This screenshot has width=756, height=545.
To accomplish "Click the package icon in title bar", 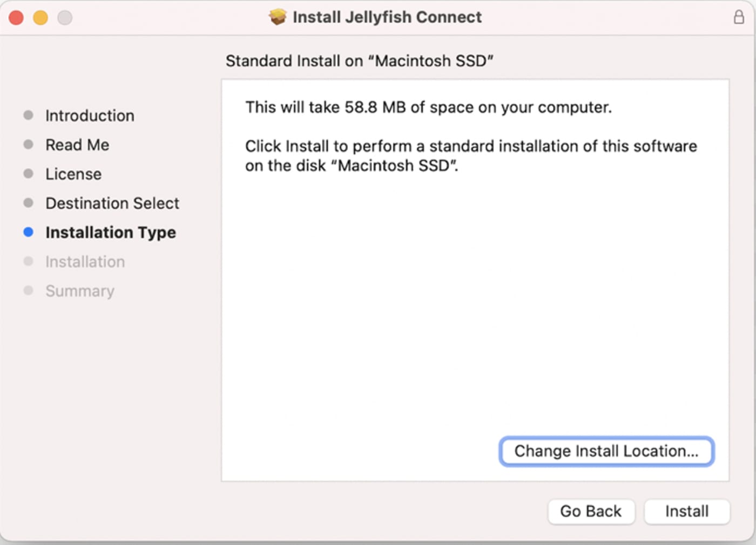I will click(x=278, y=17).
